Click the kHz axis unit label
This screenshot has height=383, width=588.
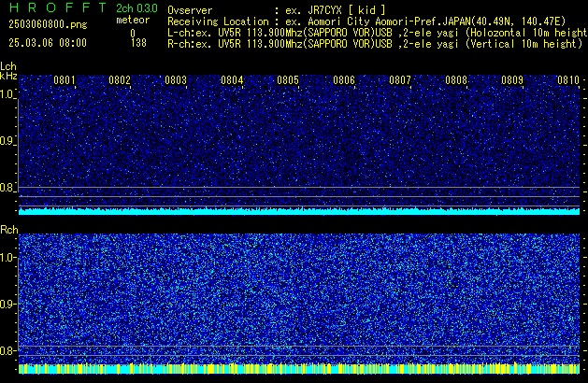(8, 76)
